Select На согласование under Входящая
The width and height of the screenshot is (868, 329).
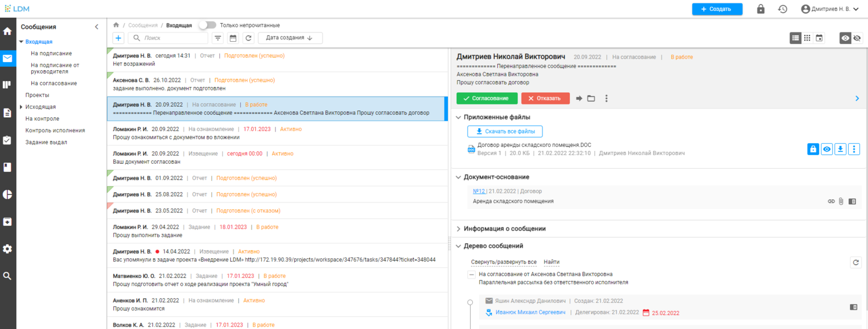point(53,84)
